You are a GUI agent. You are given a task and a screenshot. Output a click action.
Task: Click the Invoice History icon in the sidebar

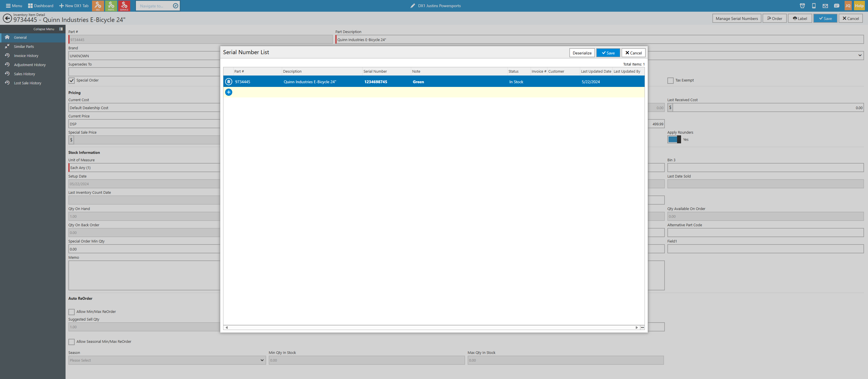tap(7, 56)
